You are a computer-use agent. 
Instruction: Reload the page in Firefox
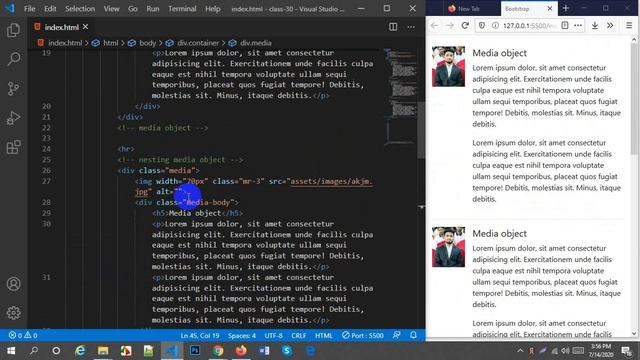click(x=465, y=25)
